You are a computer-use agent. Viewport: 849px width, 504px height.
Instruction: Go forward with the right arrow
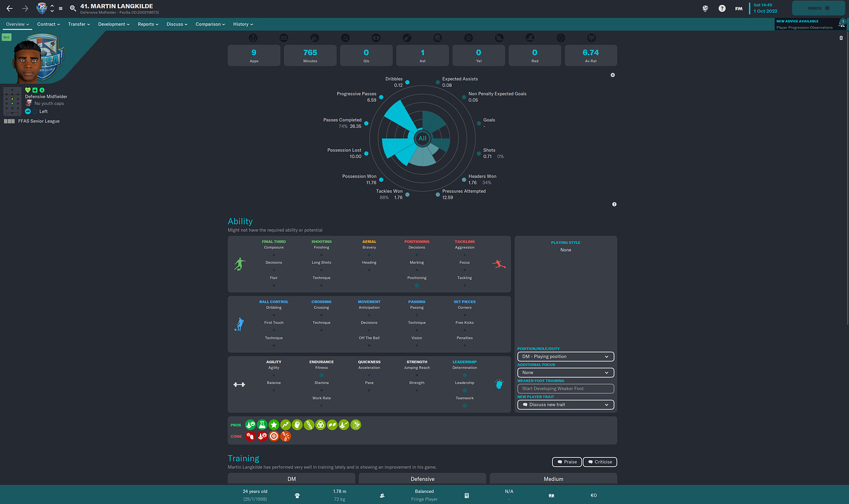(24, 8)
